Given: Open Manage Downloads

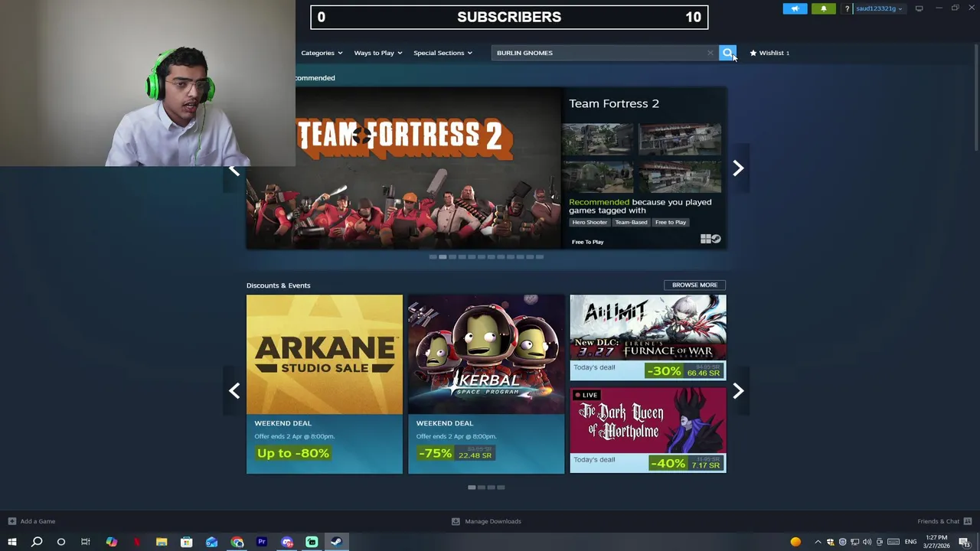Looking at the screenshot, I should click(486, 521).
